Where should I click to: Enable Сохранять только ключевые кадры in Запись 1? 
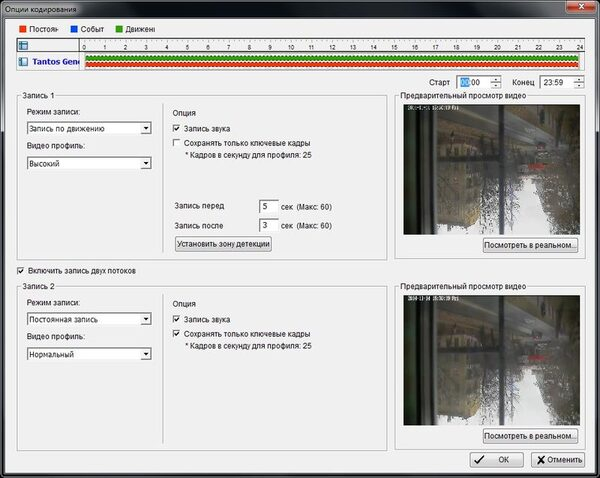[176, 143]
